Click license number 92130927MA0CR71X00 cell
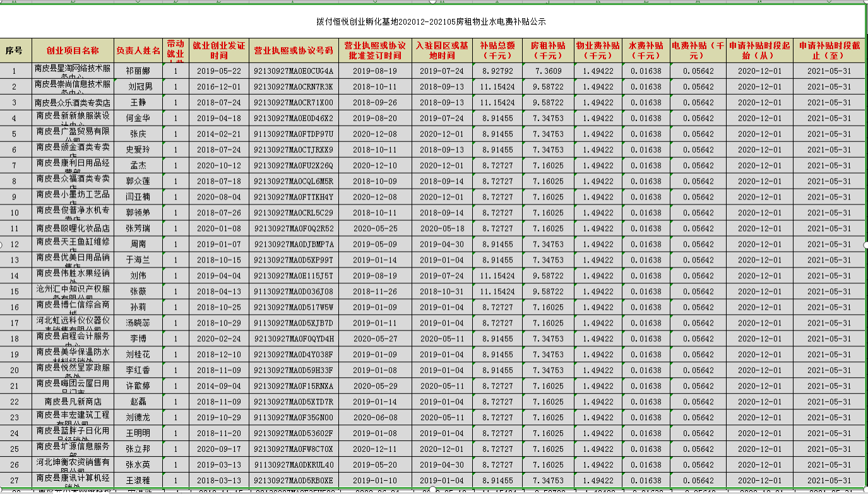The height and width of the screenshot is (494, 868). (293, 102)
